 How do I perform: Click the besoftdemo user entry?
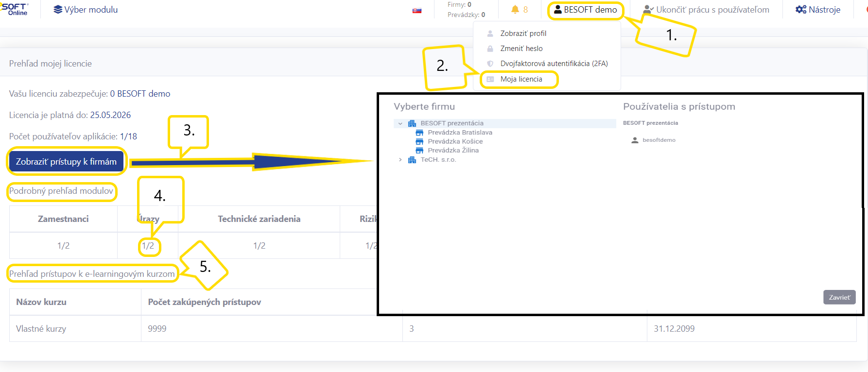(659, 140)
